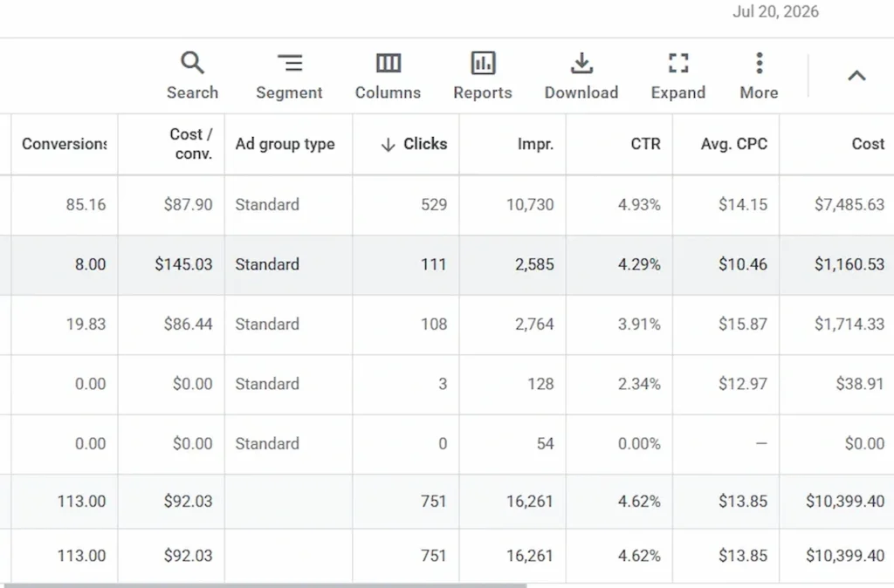Image resolution: width=894 pixels, height=588 pixels.
Task: Sort by Ad group type header
Action: [x=285, y=144]
